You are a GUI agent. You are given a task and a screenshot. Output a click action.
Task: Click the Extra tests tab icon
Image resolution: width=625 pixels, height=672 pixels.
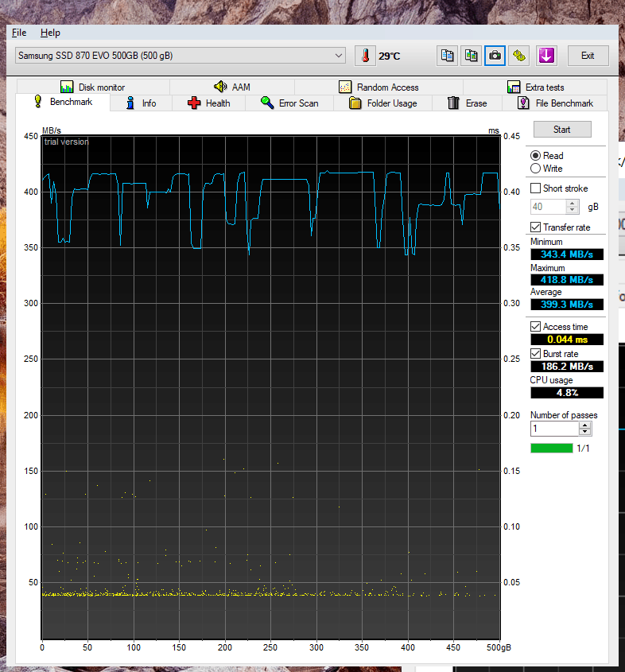(x=514, y=87)
